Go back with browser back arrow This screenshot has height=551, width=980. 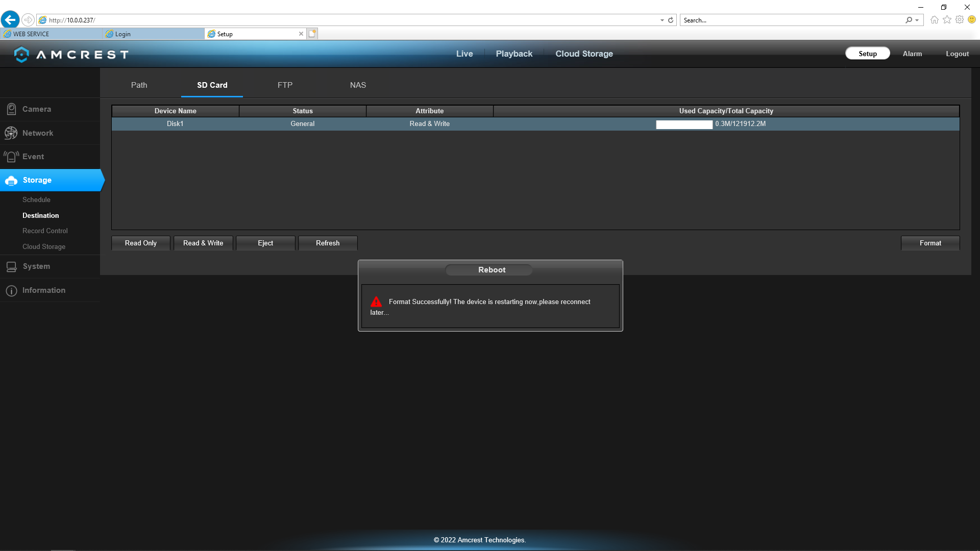10,20
